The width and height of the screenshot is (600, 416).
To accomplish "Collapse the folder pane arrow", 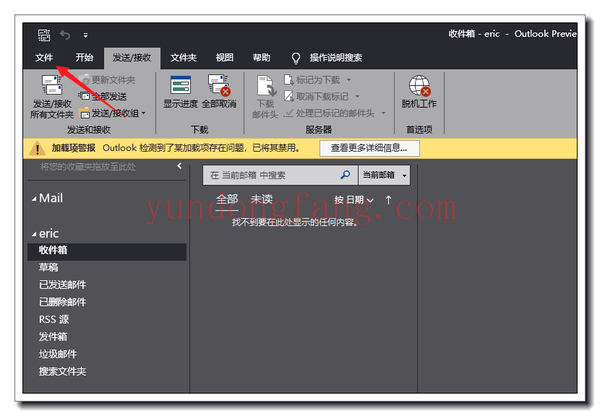I will (179, 166).
